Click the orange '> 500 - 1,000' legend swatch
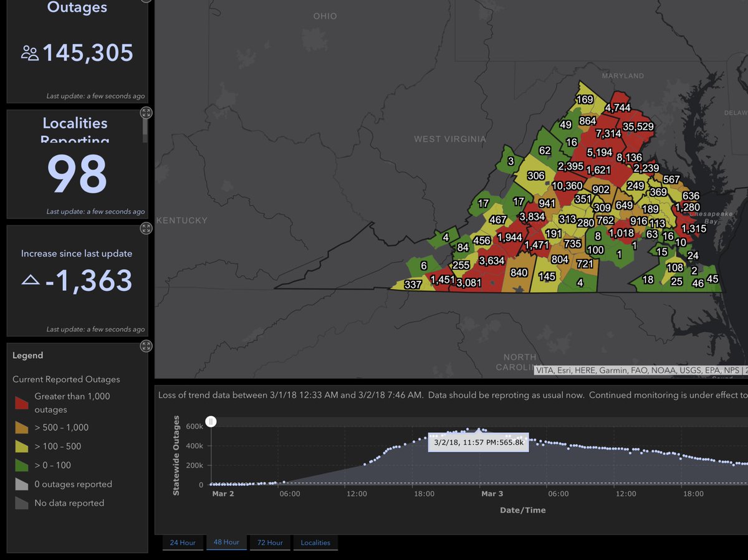748x560 pixels. click(22, 427)
